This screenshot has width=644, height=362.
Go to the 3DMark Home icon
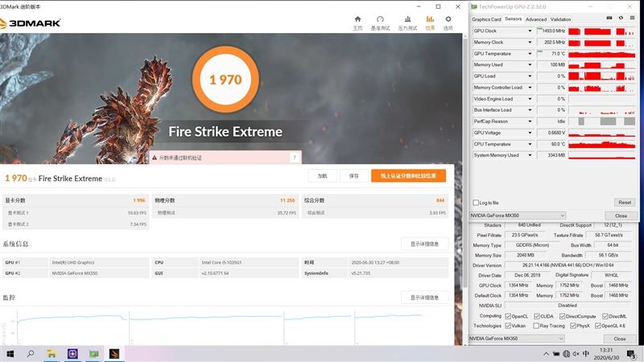coord(357,19)
